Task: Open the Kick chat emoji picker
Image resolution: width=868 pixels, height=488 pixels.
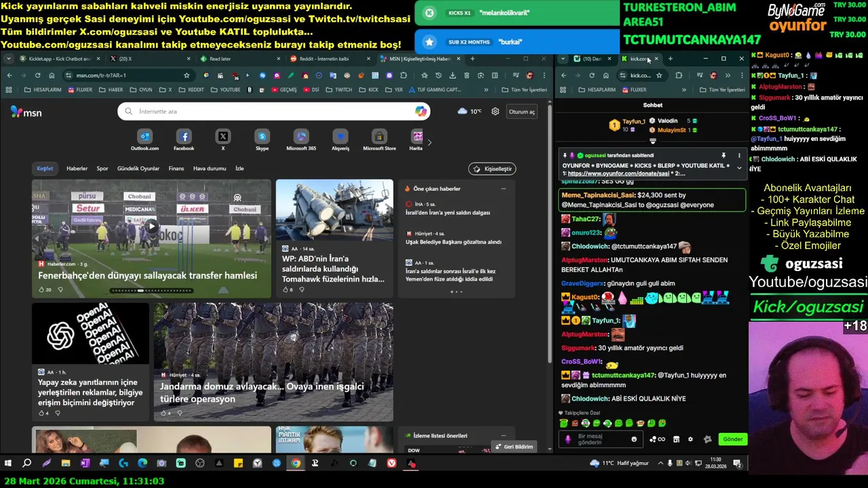Action: tap(634, 439)
